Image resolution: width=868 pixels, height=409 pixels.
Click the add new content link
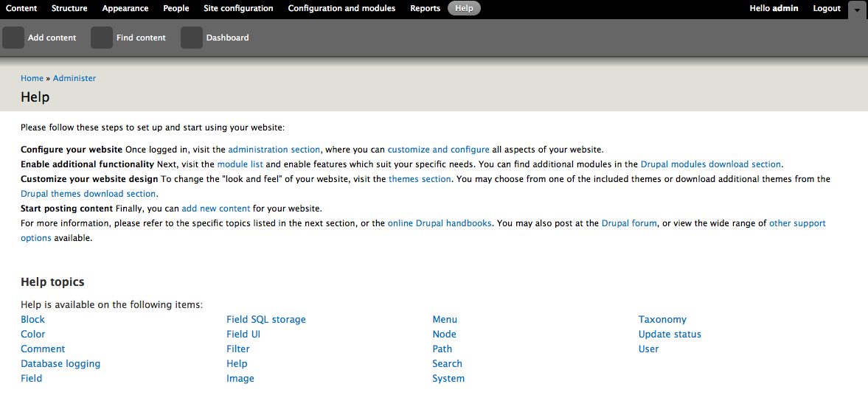click(x=216, y=209)
